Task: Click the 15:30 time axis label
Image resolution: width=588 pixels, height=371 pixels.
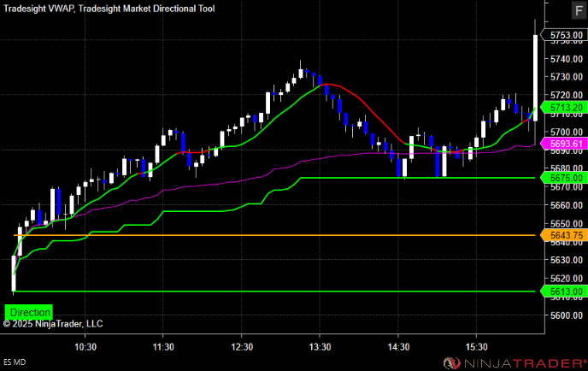Action: pyautogui.click(x=477, y=347)
